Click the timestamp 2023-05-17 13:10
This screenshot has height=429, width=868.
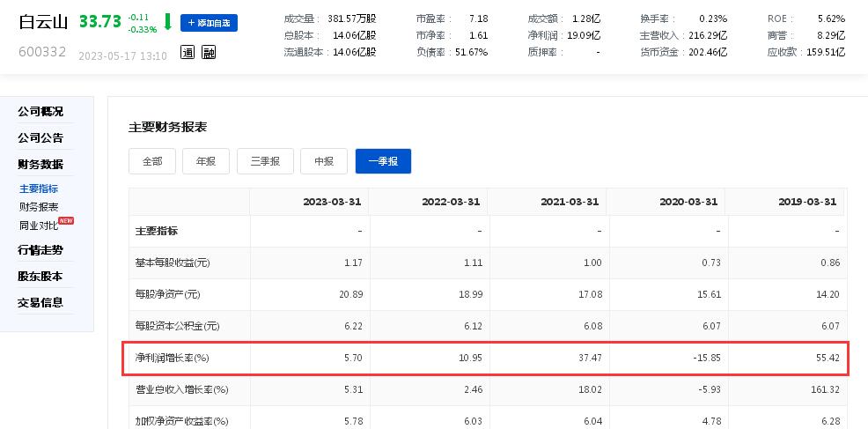(x=123, y=56)
